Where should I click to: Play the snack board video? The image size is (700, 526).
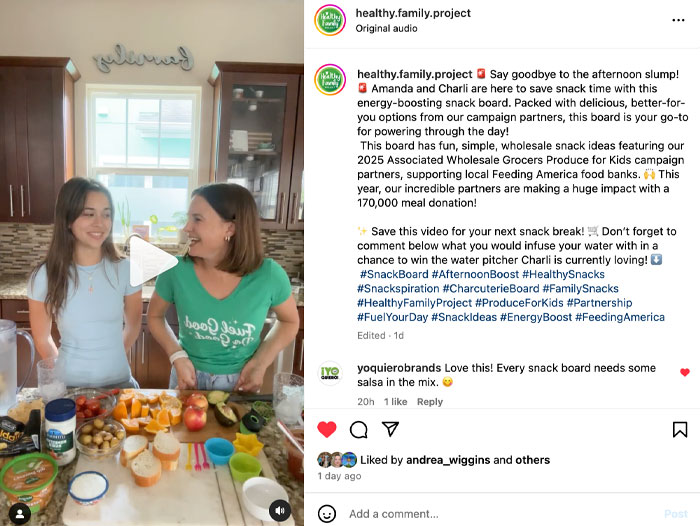[152, 262]
